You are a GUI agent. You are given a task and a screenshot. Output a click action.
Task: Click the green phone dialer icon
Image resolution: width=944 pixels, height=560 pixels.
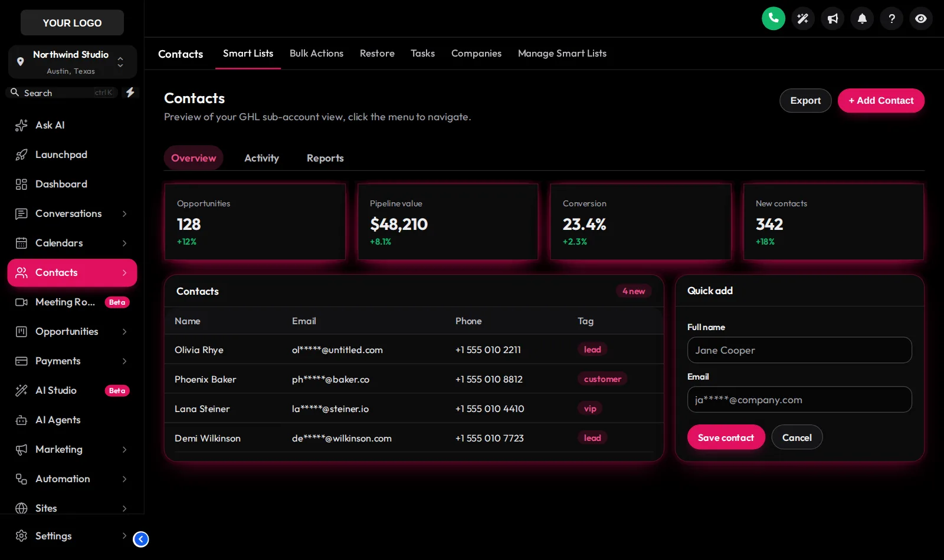[x=773, y=18]
